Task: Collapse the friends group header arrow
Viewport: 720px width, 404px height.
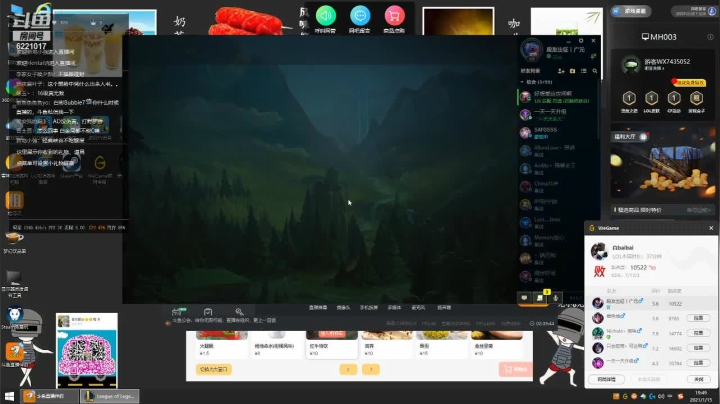Action: tap(522, 82)
